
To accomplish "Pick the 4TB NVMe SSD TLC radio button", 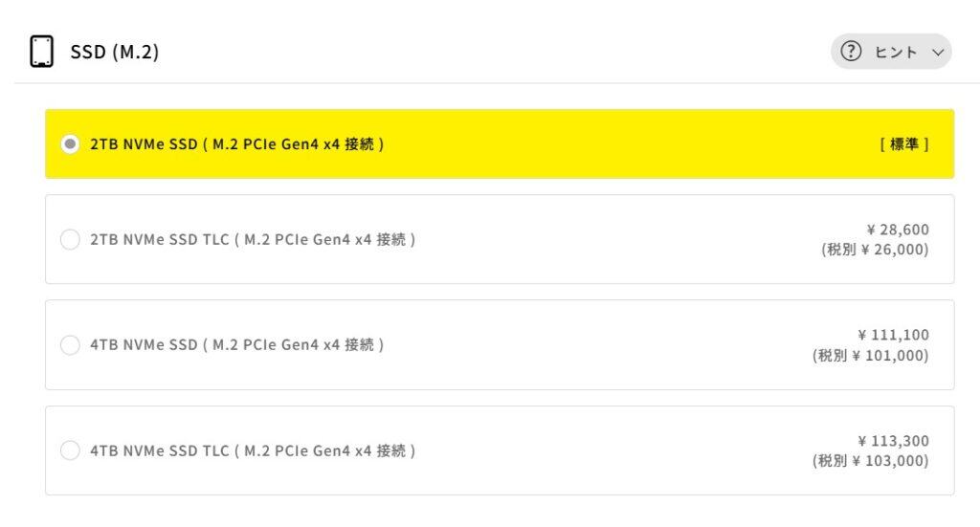I will (x=70, y=450).
